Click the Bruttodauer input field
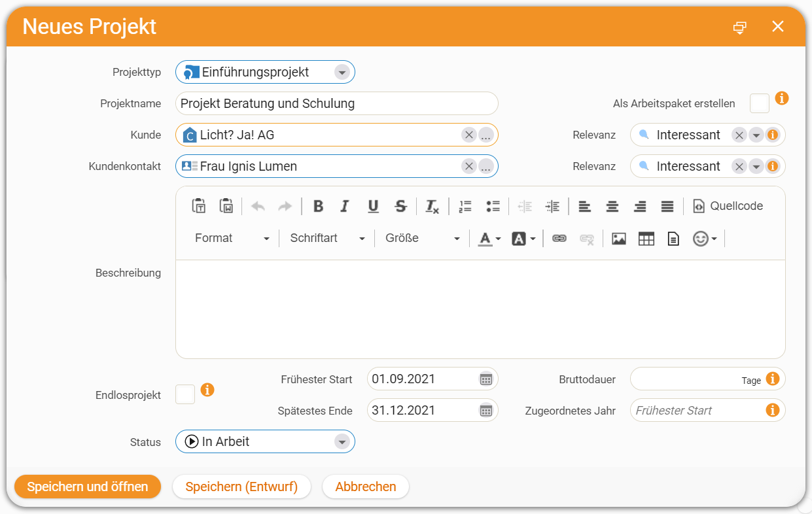This screenshot has width=812, height=514. 707,379
